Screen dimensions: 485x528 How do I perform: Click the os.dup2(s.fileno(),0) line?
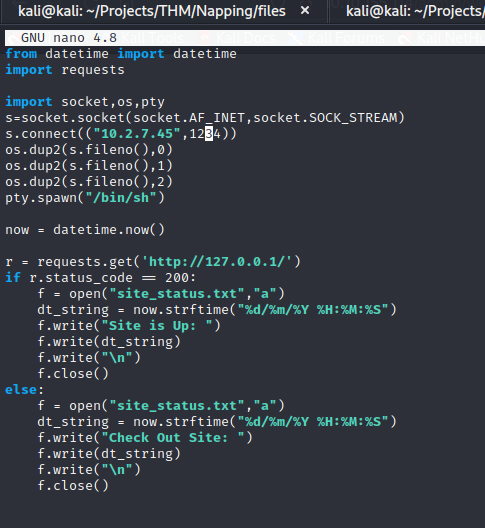click(89, 150)
